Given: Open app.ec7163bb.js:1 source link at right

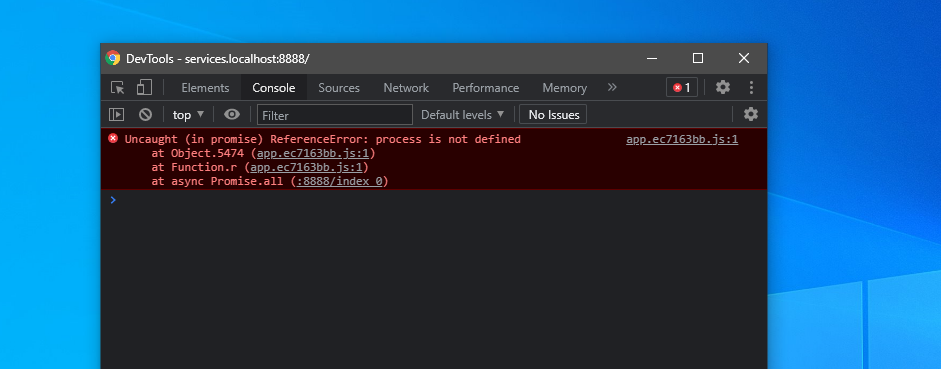Looking at the screenshot, I should 682,140.
